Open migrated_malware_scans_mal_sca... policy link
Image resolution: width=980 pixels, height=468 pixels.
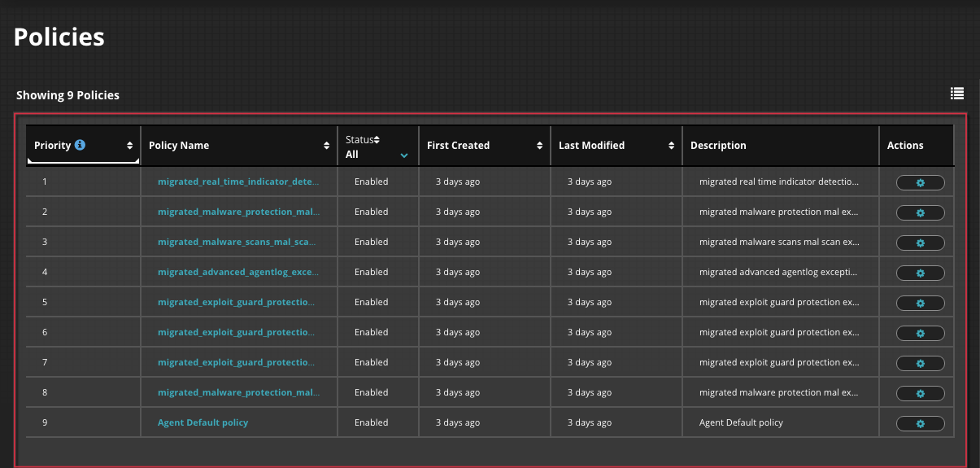237,242
